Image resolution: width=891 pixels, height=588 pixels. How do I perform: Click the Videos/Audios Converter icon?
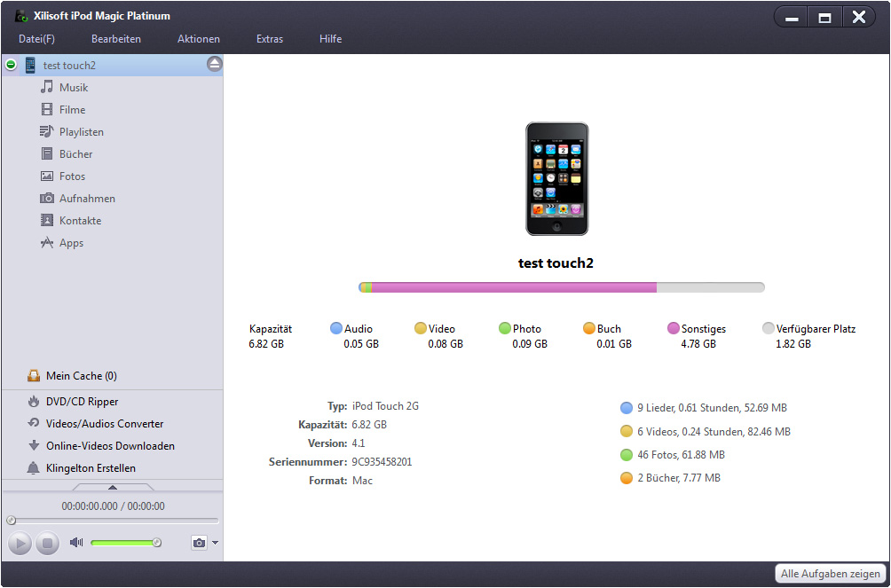pyautogui.click(x=34, y=424)
